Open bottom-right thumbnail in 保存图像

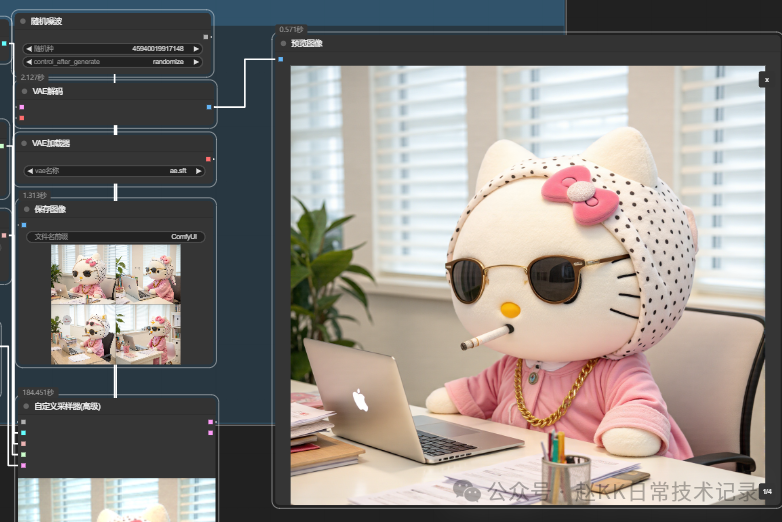(148, 334)
